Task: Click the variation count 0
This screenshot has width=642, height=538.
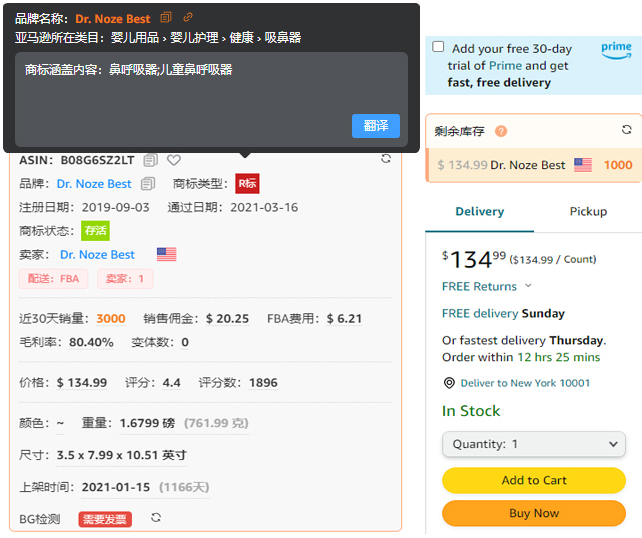Action: tap(185, 342)
